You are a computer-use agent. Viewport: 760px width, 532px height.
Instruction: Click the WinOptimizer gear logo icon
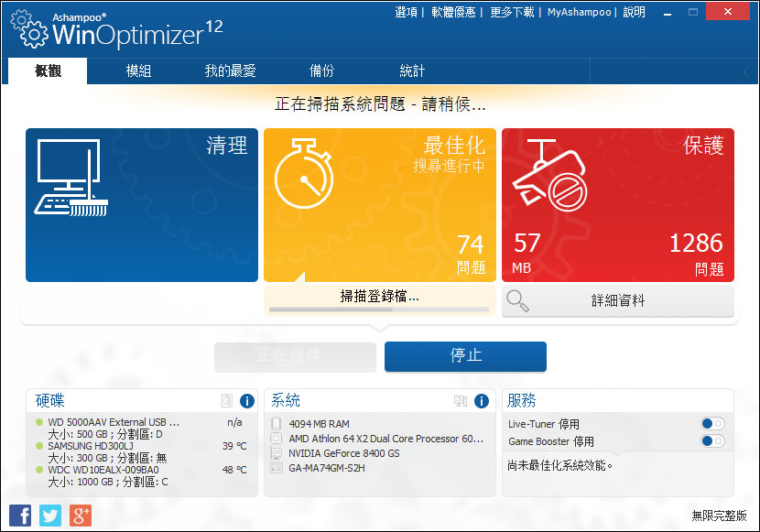29,28
